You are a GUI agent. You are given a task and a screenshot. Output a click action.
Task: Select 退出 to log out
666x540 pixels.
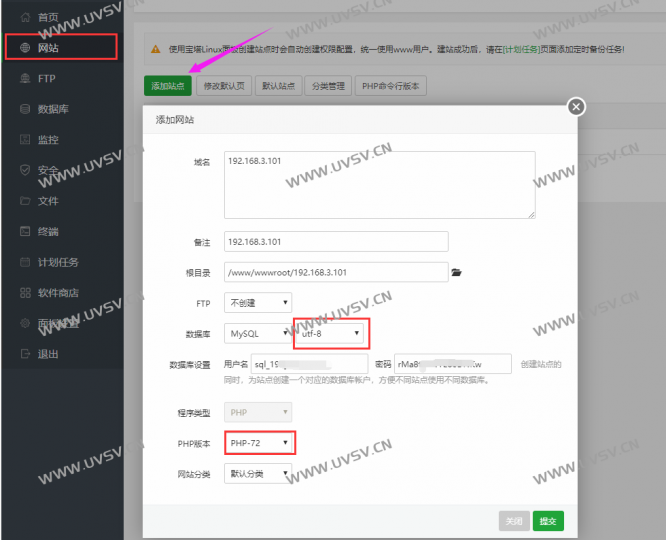click(48, 354)
